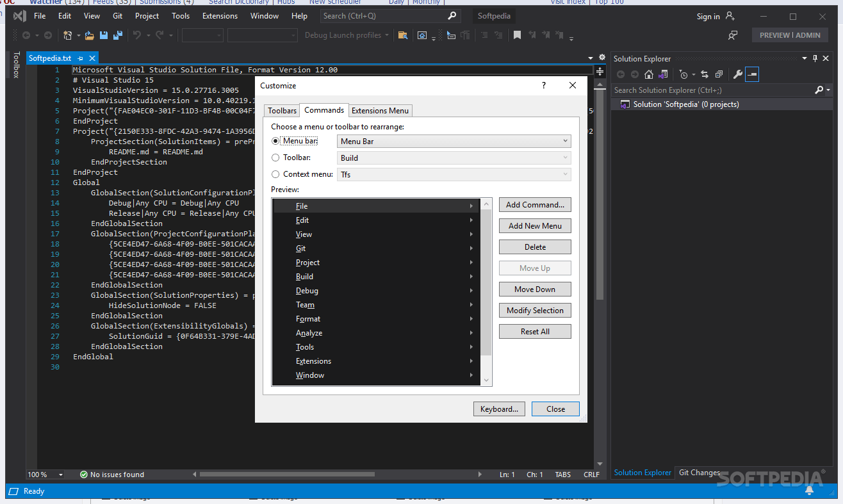Click the notification bell in status bar

(x=810, y=491)
